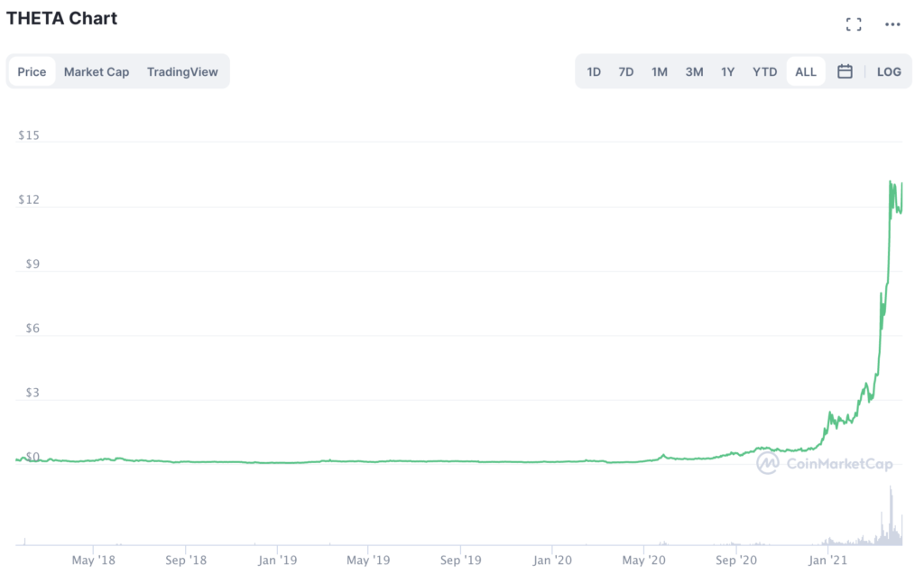Select the 1M time range
Viewport: 924px width, 575px height.
660,71
